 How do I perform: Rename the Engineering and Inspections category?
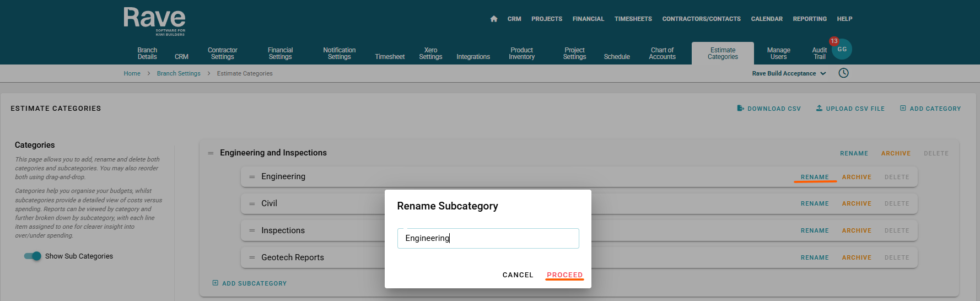point(854,153)
